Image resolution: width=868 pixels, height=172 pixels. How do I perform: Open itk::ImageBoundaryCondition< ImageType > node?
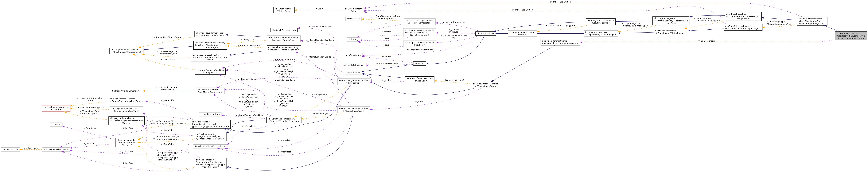point(210,72)
